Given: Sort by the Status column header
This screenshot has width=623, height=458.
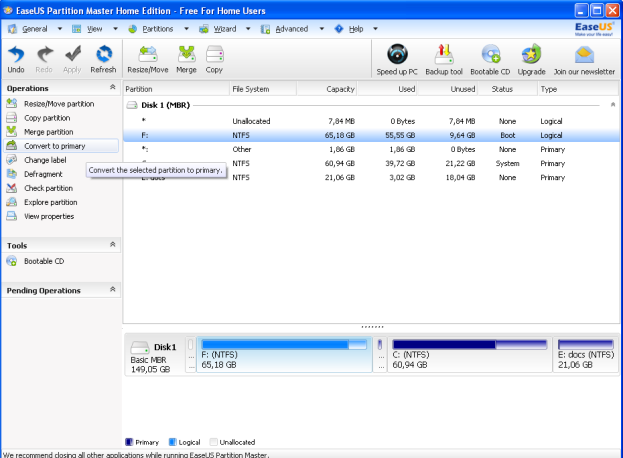Looking at the screenshot, I should point(508,89).
